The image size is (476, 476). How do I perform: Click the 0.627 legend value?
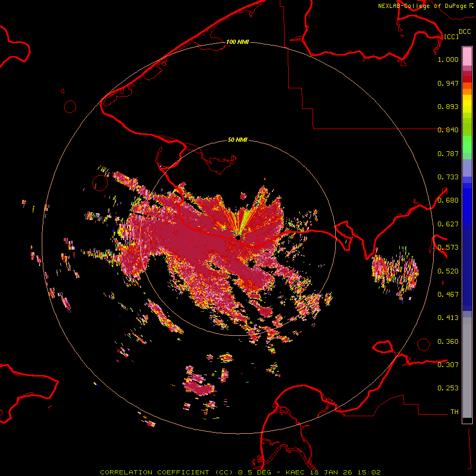coord(448,224)
